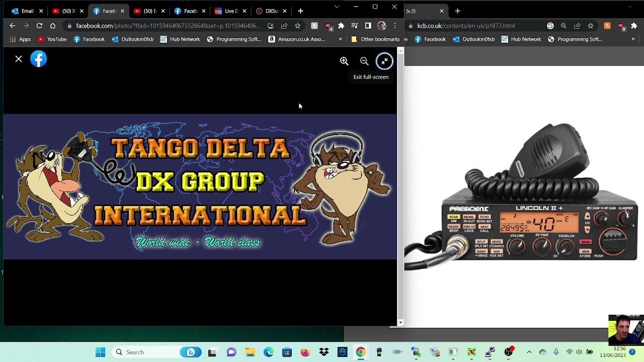The height and width of the screenshot is (362, 644).
Task: Close the (v.3) tab in right browser
Action: pos(442,11)
